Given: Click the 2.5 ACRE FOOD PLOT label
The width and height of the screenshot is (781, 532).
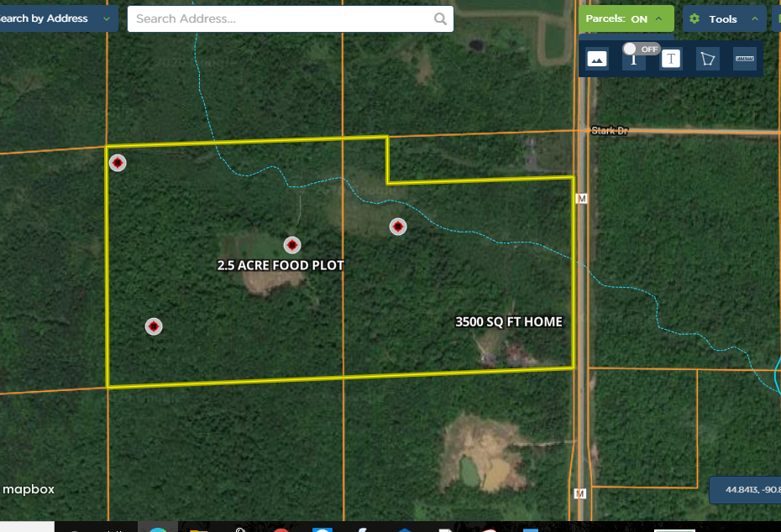Looking at the screenshot, I should coord(280,265).
